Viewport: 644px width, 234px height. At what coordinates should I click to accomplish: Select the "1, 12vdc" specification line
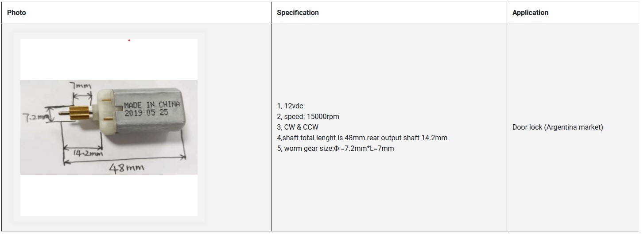pos(290,106)
